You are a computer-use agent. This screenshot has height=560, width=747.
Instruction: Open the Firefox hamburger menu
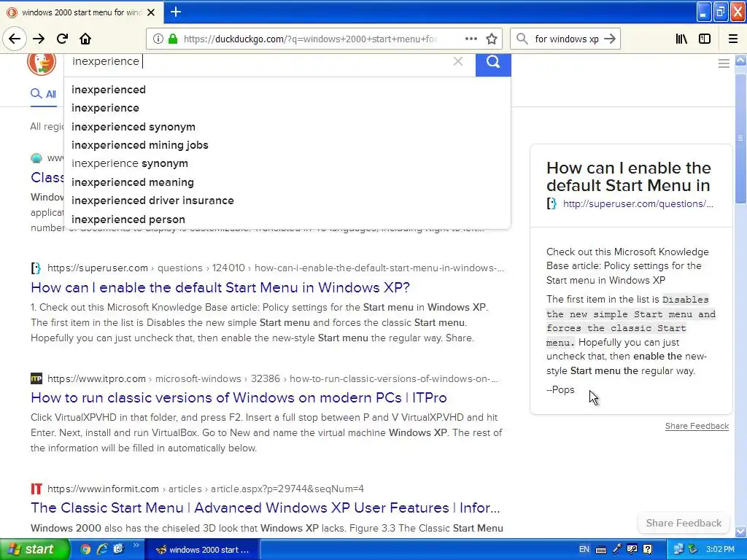pyautogui.click(x=733, y=39)
